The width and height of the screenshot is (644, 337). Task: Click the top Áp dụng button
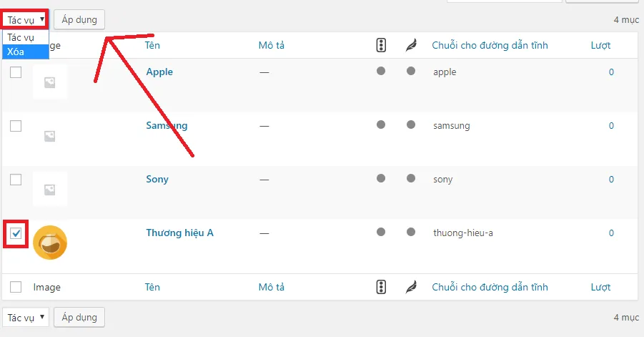tap(79, 20)
